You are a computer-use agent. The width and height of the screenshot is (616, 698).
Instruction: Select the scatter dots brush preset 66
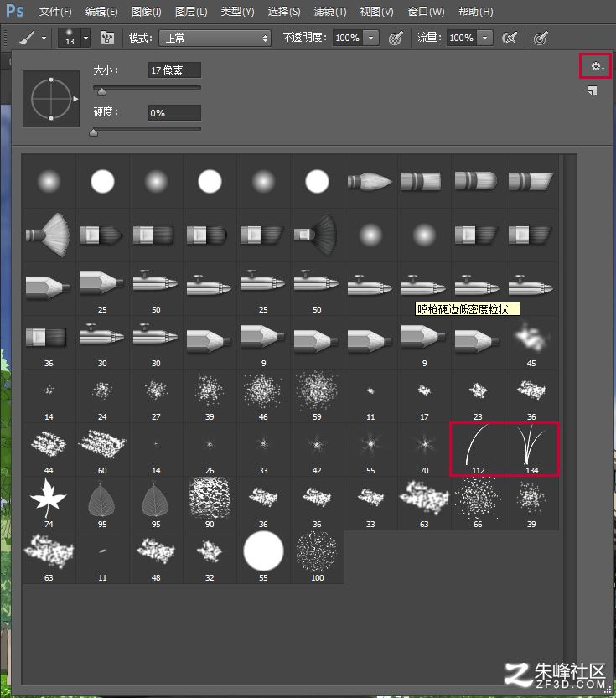(478, 503)
